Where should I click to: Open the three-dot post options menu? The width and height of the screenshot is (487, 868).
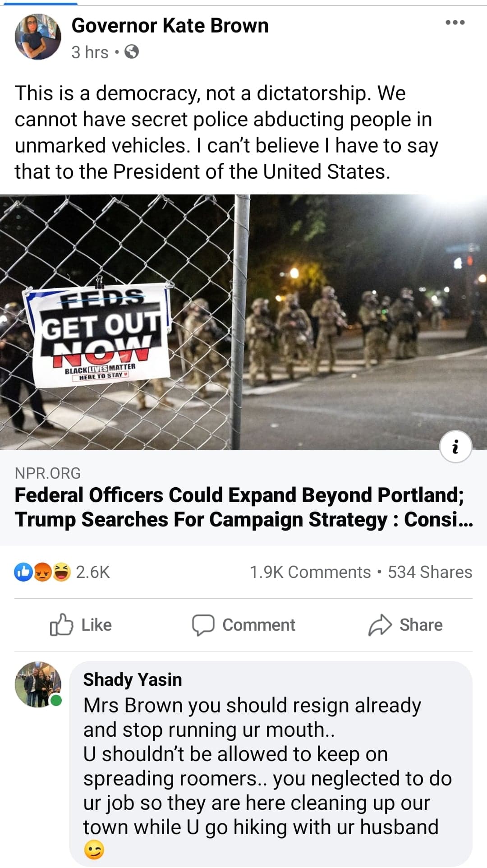[x=455, y=22]
